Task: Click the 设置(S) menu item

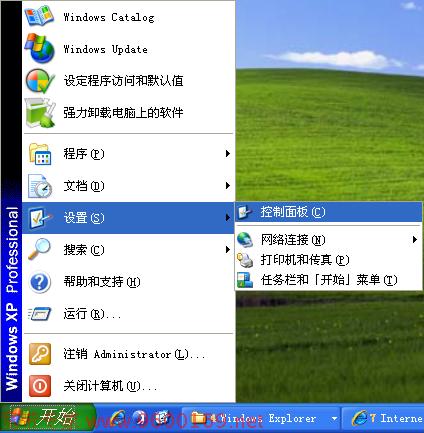Action: (128, 218)
